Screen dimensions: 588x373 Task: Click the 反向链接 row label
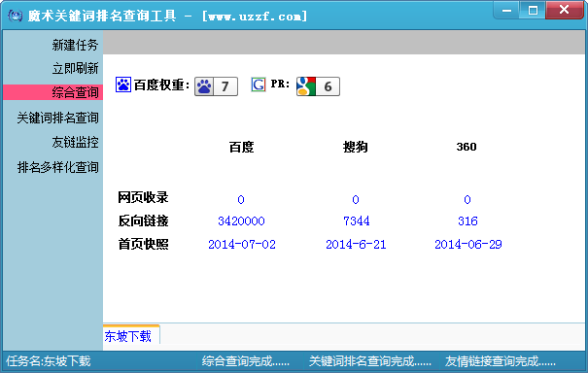143,220
